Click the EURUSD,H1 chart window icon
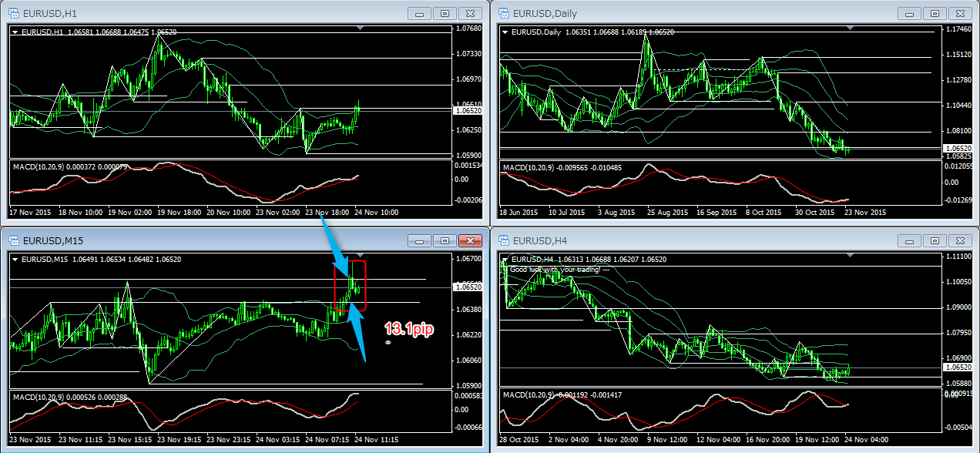 click(14, 14)
